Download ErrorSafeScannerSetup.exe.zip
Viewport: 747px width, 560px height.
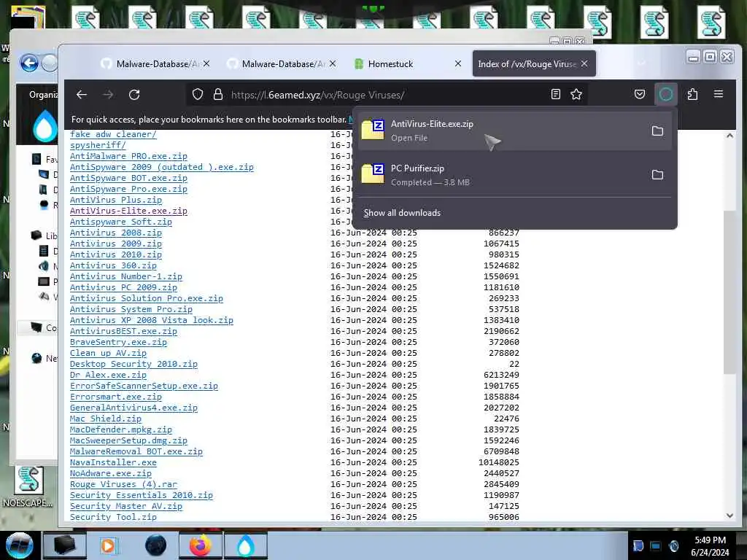(x=144, y=386)
